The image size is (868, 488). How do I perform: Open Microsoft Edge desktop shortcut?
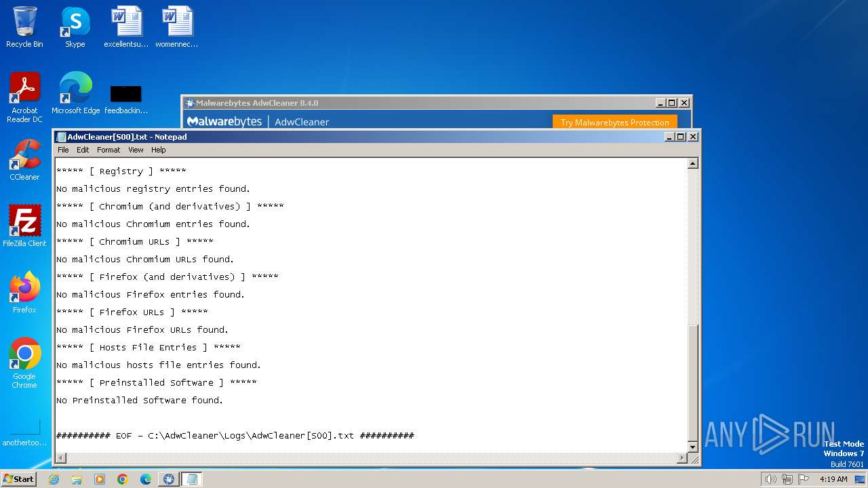pos(75,94)
